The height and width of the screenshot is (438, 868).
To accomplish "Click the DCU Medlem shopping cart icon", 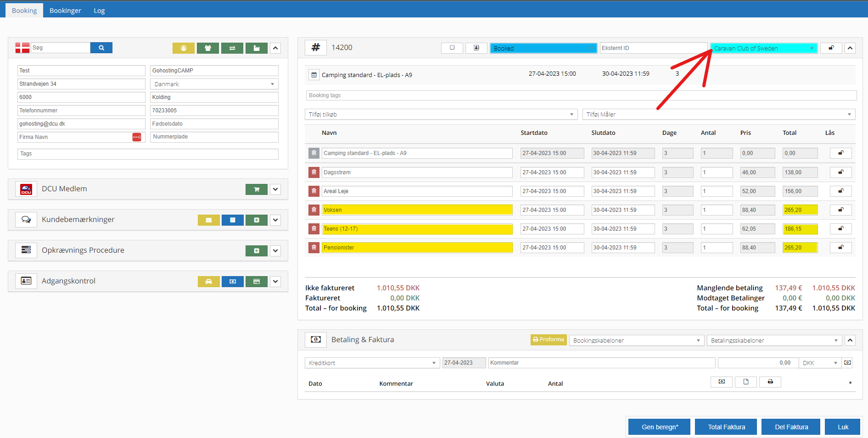I will pyautogui.click(x=257, y=189).
